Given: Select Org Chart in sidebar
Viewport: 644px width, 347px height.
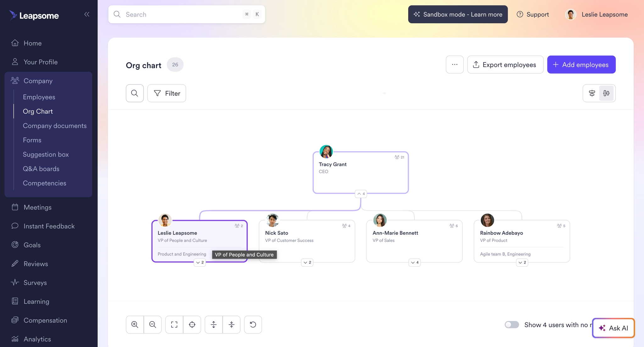Looking at the screenshot, I should tap(38, 111).
